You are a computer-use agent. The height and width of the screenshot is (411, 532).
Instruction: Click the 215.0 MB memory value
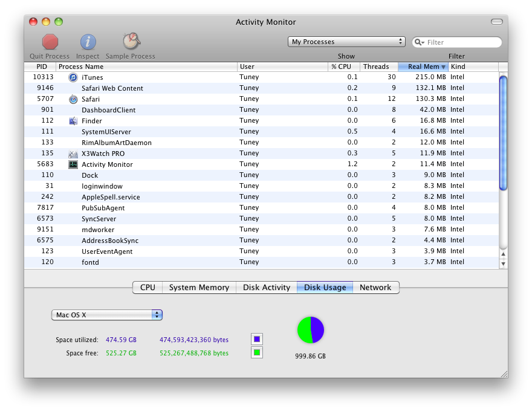pyautogui.click(x=430, y=77)
